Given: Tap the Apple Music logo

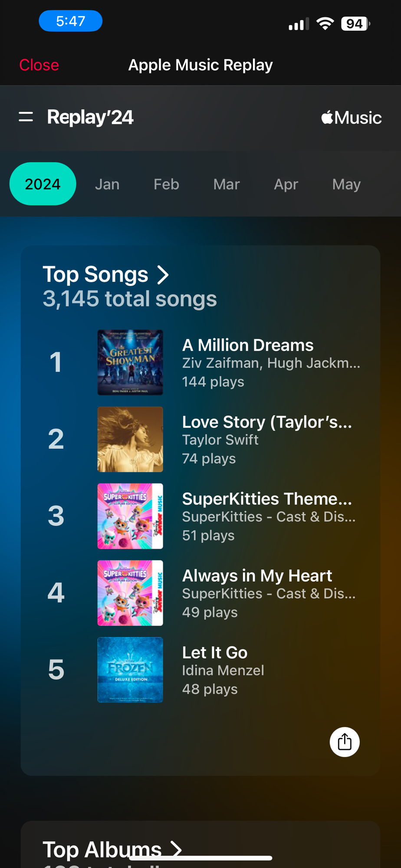Looking at the screenshot, I should (x=351, y=118).
